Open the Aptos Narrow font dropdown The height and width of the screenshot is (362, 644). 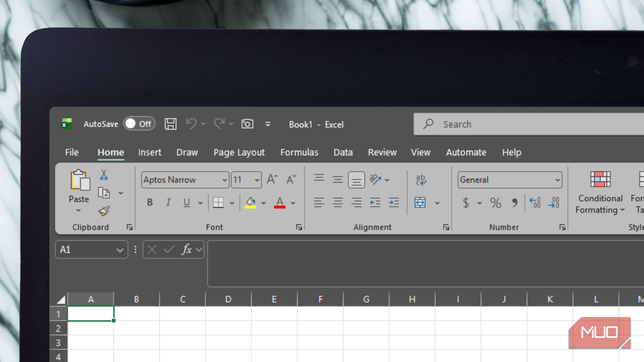(225, 180)
